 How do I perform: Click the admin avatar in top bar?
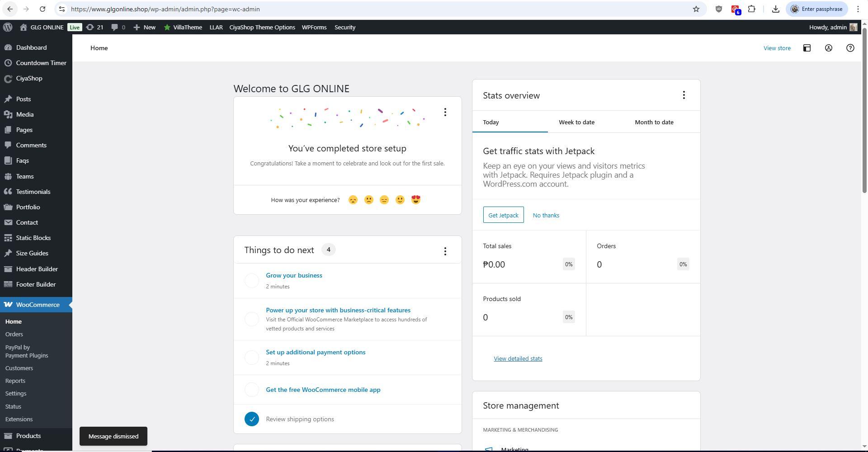(x=853, y=27)
